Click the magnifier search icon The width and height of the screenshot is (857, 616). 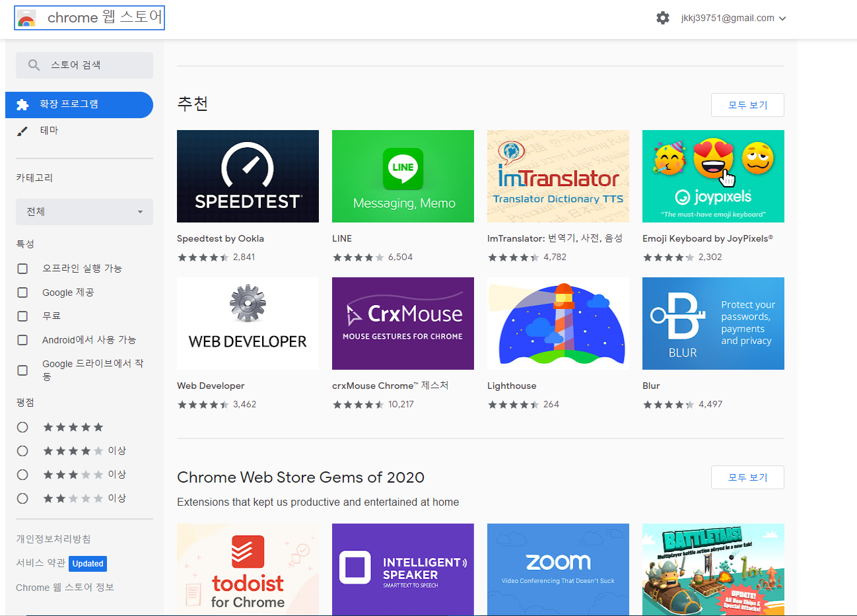34,65
